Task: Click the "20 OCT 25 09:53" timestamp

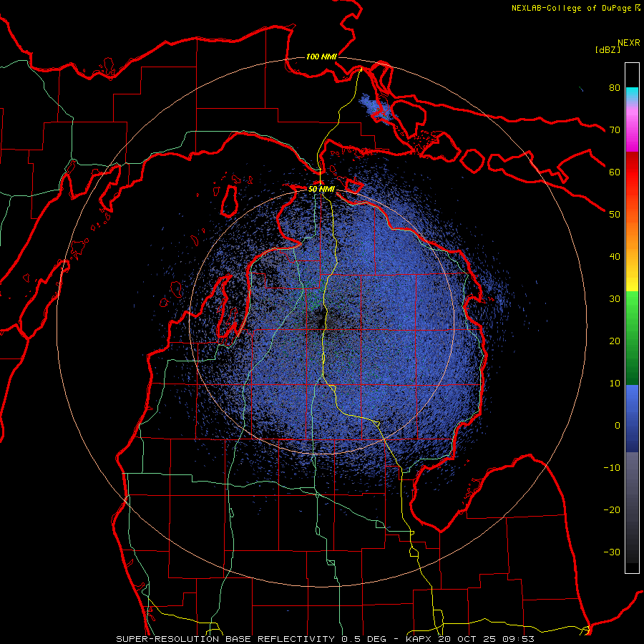Action: [x=487, y=639]
